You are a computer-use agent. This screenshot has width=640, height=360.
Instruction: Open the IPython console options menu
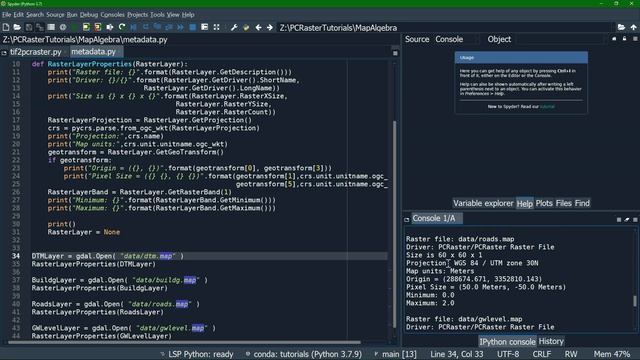pyautogui.click(x=635, y=219)
